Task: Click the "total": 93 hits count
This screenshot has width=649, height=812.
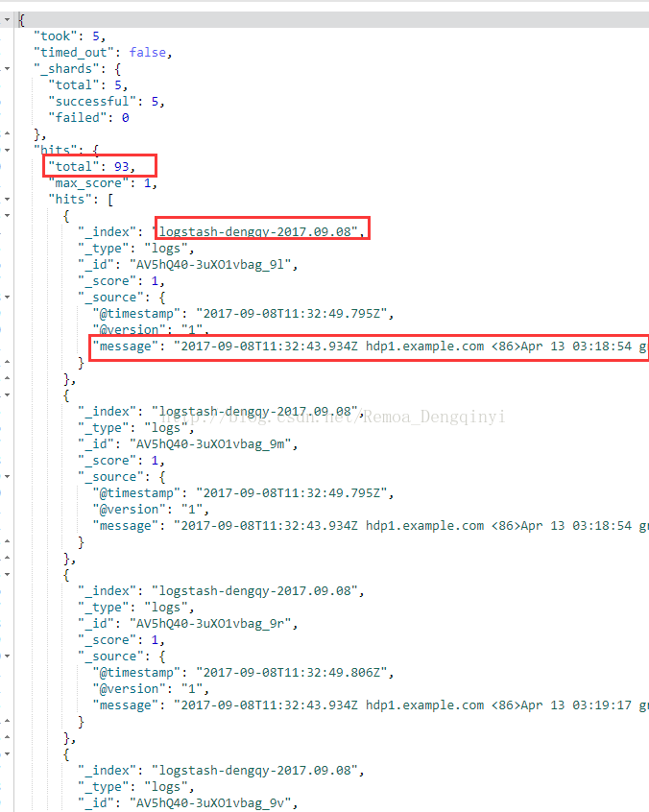Action: (x=91, y=167)
